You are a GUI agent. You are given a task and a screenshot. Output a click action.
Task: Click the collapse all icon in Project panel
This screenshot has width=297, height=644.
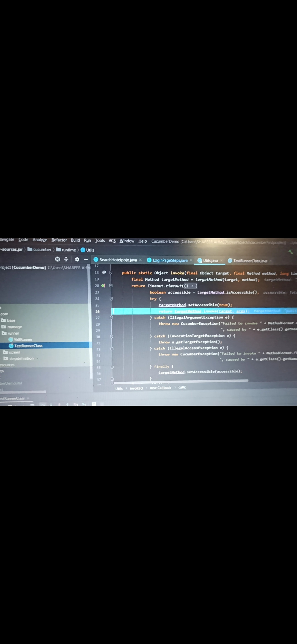tap(66, 259)
